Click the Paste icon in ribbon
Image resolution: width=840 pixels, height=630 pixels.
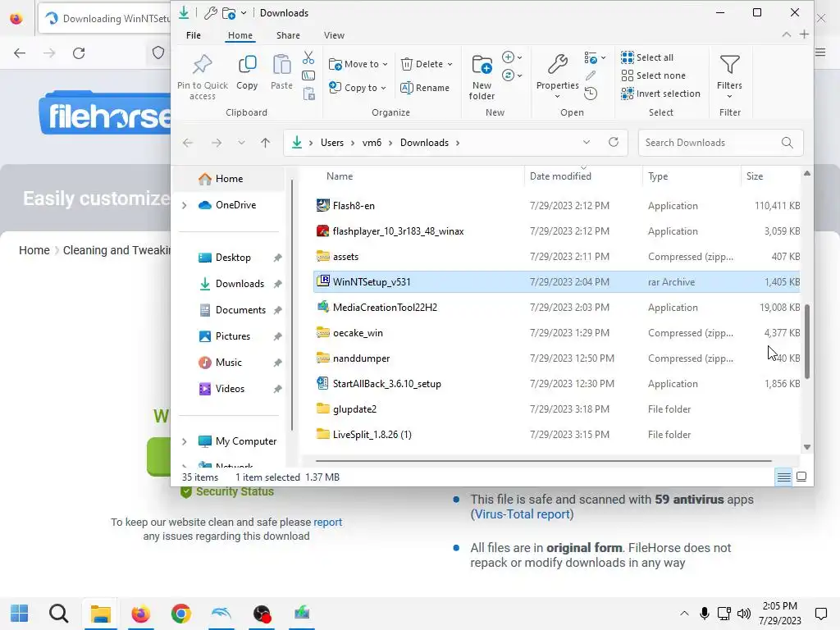pos(281,64)
